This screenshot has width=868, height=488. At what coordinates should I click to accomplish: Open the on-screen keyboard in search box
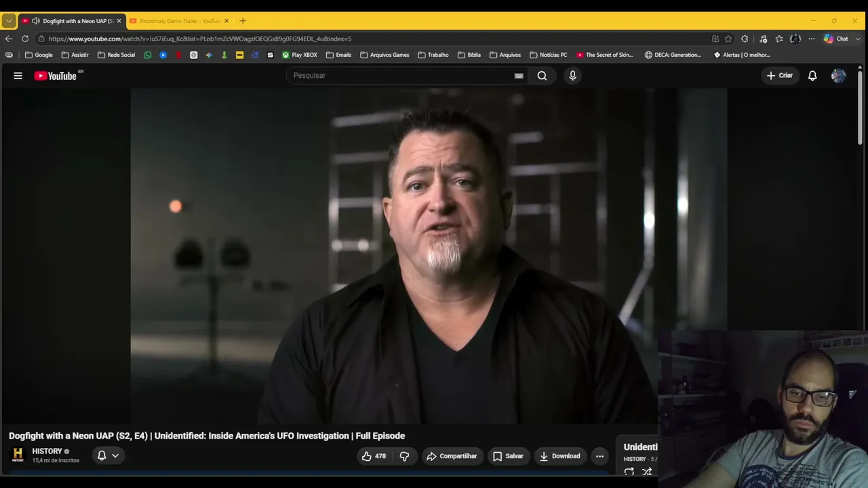click(x=519, y=76)
